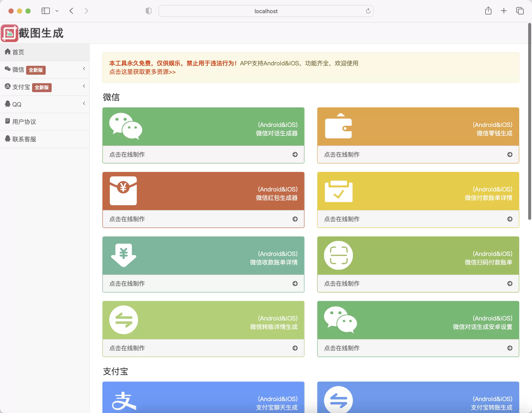Image resolution: width=532 pixels, height=413 pixels.
Task: Reload the page with refresh icon
Action: (x=368, y=11)
